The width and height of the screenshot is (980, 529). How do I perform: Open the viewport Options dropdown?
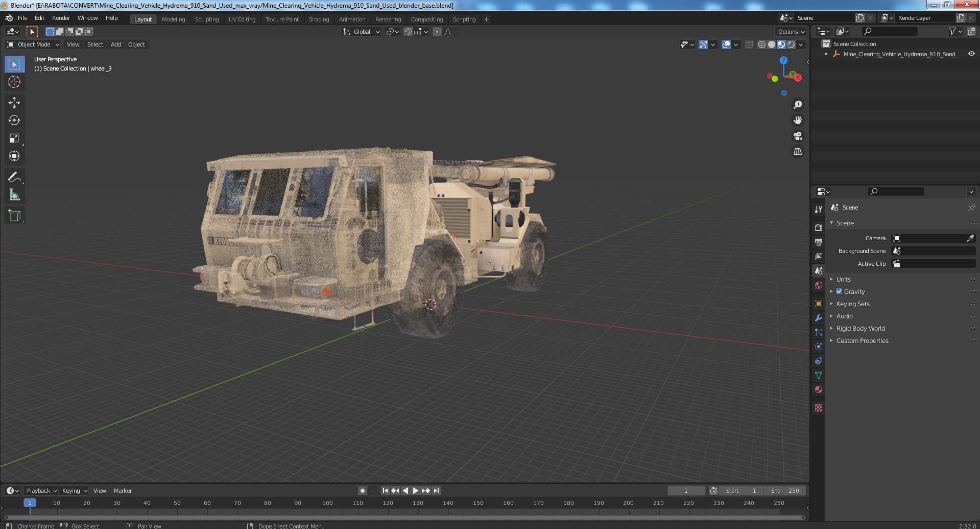(791, 32)
